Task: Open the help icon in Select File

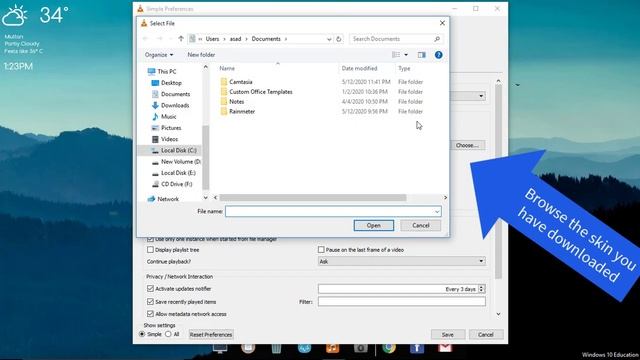Action: tap(438, 55)
